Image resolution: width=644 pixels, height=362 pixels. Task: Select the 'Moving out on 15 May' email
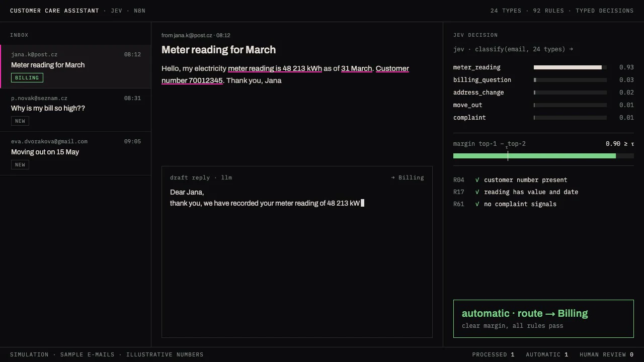click(x=75, y=153)
